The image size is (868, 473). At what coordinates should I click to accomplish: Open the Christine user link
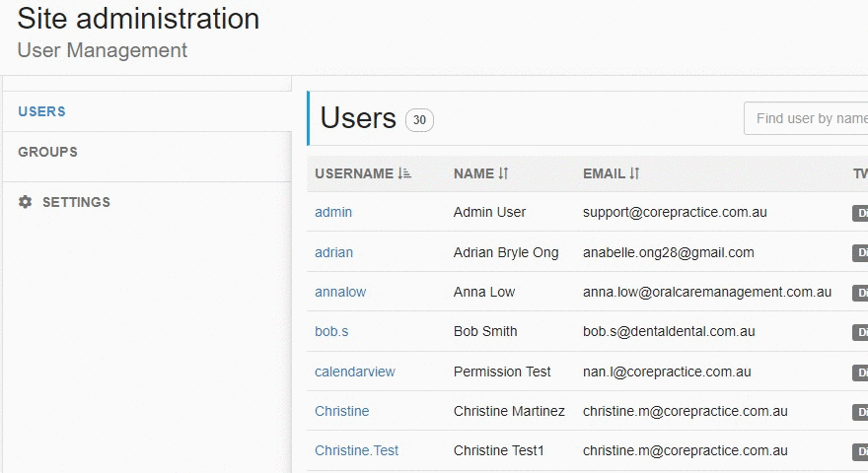point(341,411)
